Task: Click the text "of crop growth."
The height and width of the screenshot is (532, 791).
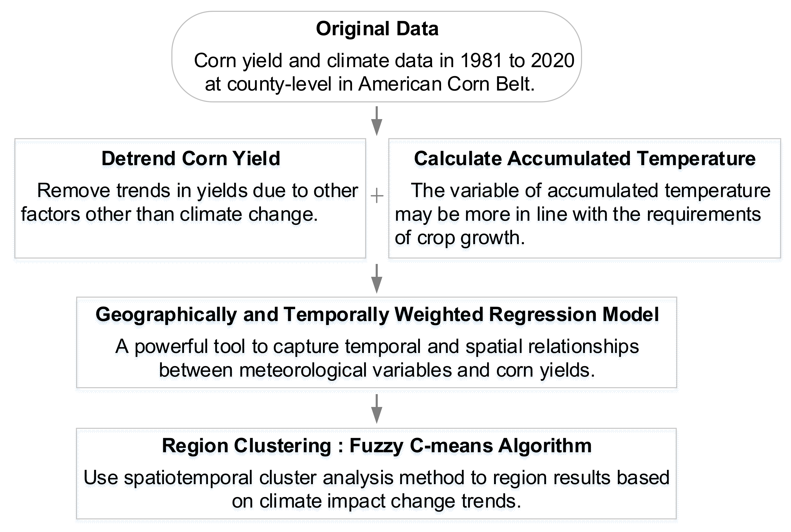Action: 460,237
